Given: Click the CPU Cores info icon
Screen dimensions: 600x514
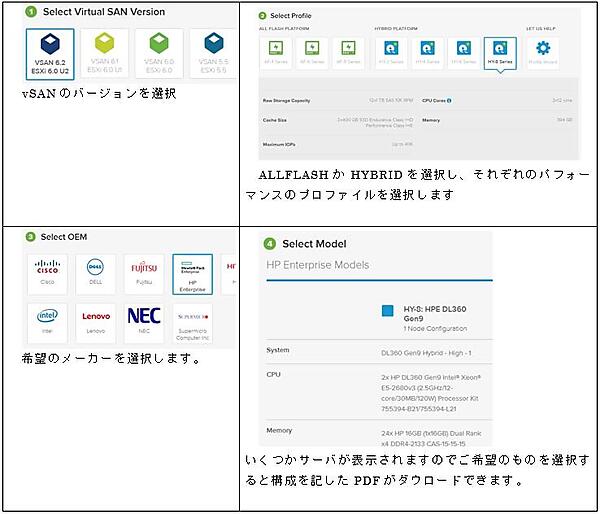Looking at the screenshot, I should (x=449, y=101).
